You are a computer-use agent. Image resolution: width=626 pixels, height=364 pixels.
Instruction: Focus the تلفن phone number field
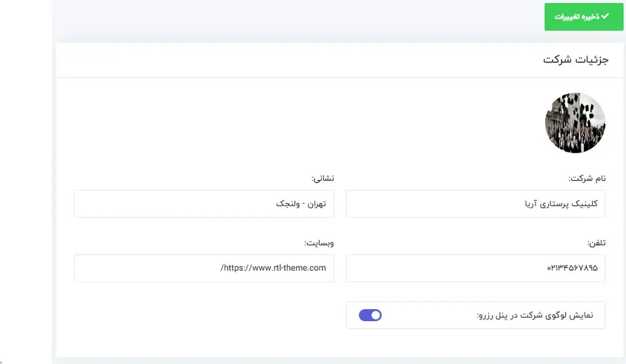click(475, 268)
